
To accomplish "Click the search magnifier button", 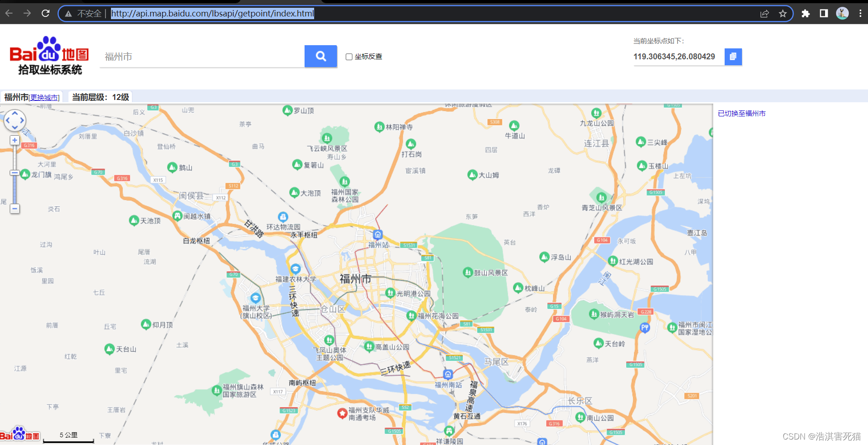I will pos(321,56).
